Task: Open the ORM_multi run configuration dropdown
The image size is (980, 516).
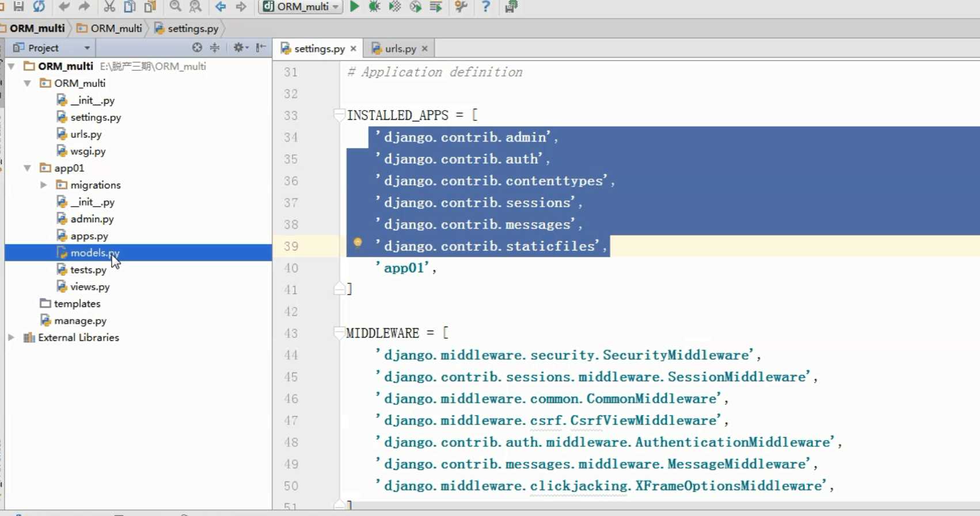Action: 301,6
